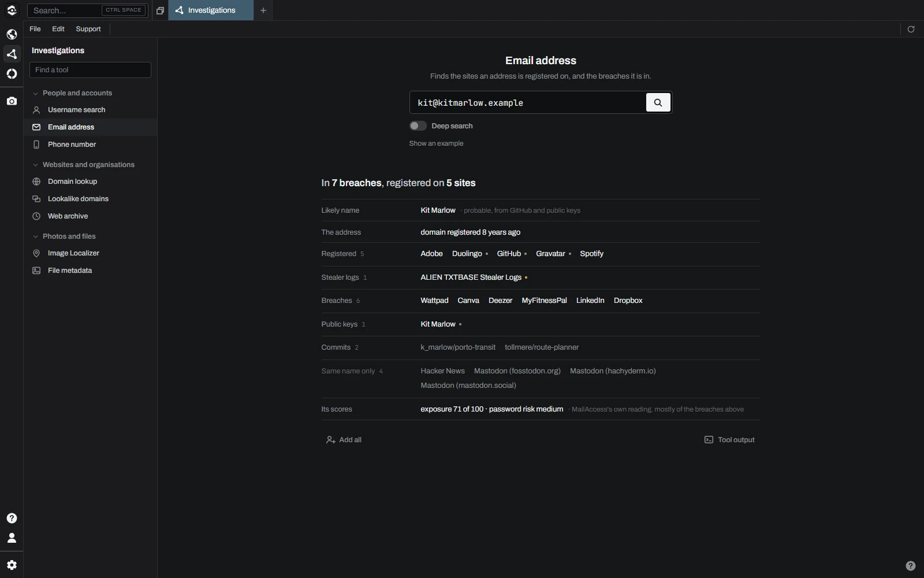Click the Show an example link
The width and height of the screenshot is (924, 578).
[x=436, y=143]
